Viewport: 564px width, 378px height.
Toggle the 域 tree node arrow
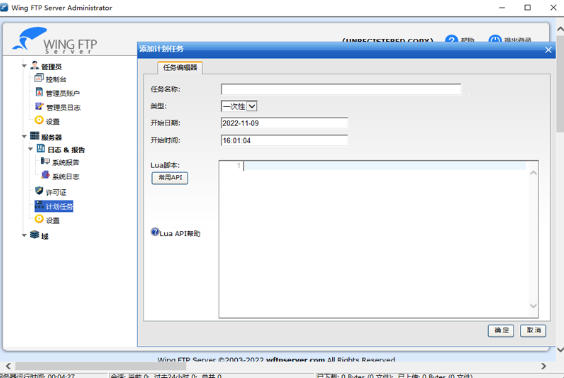(24, 235)
